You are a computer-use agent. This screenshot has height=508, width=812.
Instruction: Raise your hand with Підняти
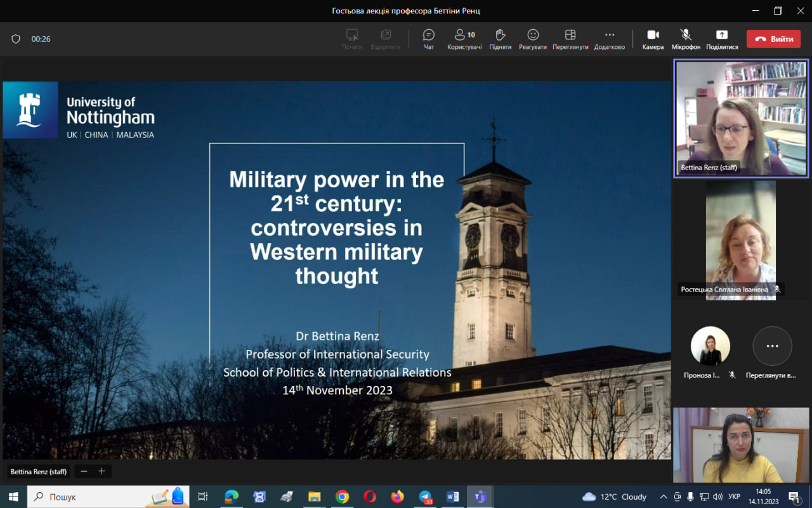point(500,39)
